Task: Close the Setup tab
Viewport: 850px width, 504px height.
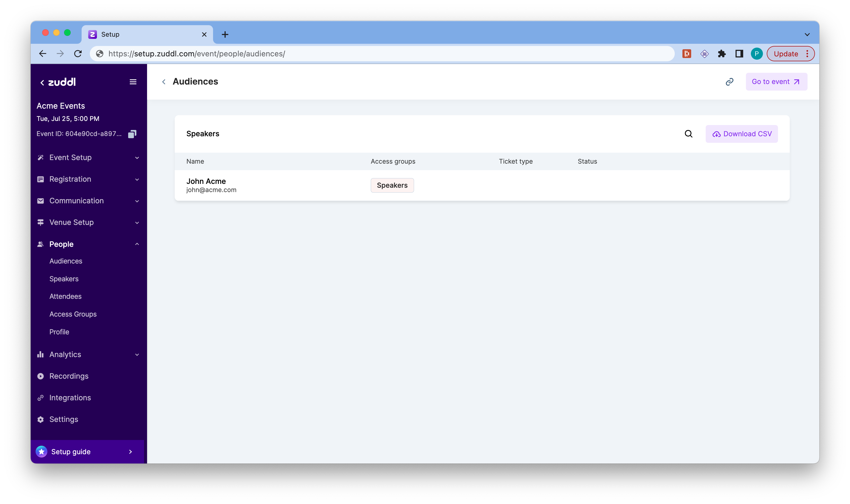Action: (204, 34)
